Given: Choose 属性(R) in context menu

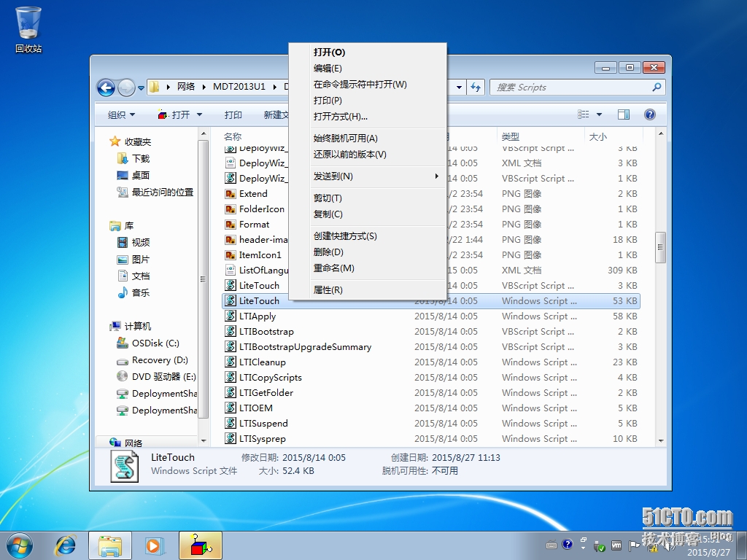Looking at the screenshot, I should pos(368,290).
